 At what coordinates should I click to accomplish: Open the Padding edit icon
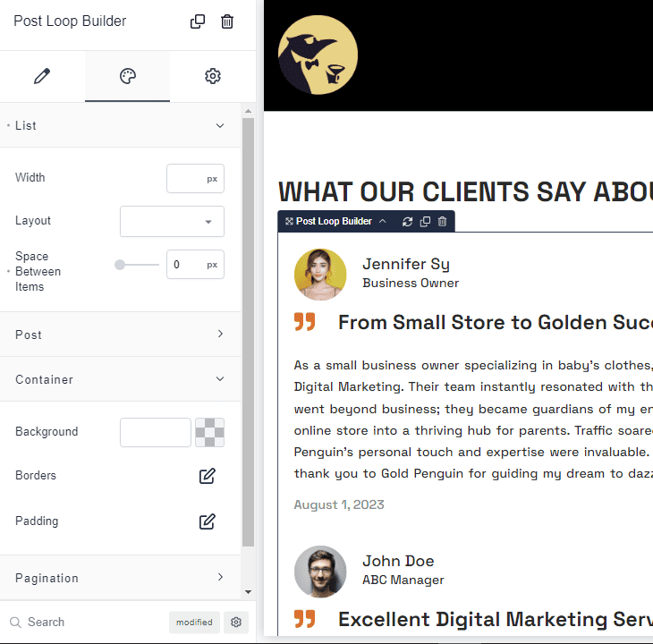tap(207, 521)
